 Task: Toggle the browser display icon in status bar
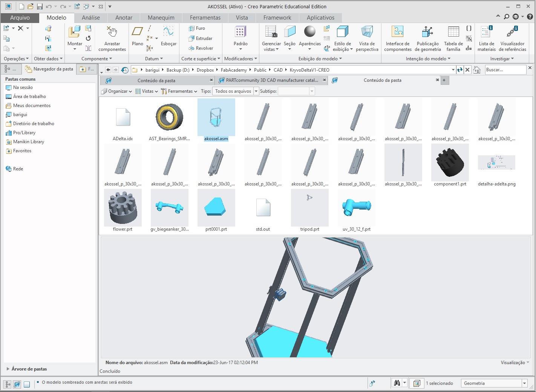pyautogui.click(x=17, y=384)
